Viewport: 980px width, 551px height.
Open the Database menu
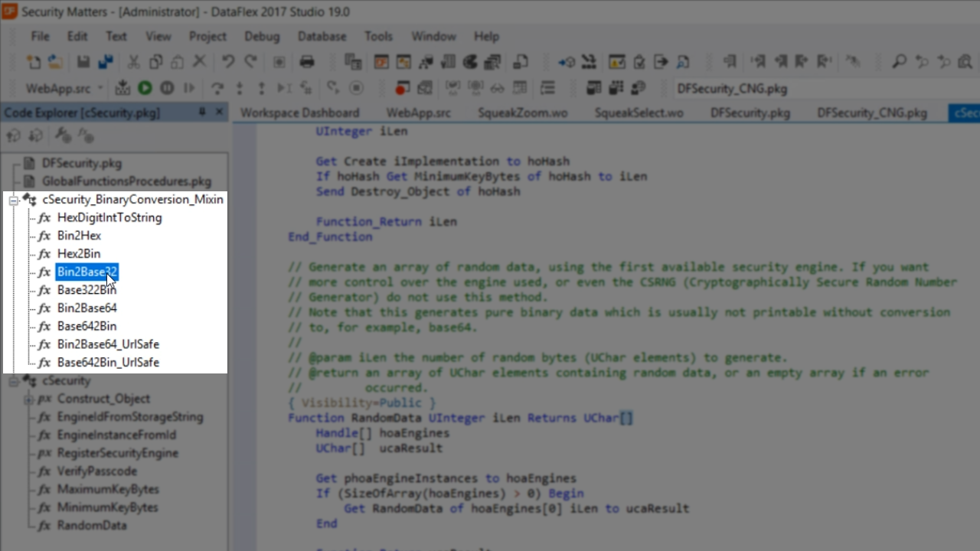pos(322,36)
